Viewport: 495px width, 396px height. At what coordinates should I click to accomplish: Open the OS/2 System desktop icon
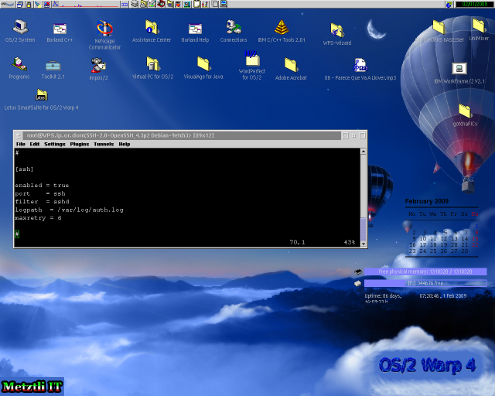(x=20, y=27)
